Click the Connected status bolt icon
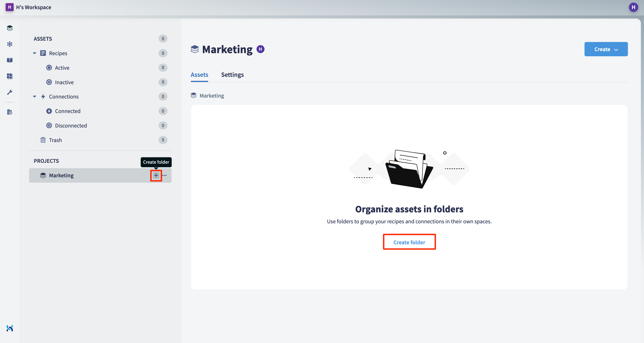The width and height of the screenshot is (644, 343). (x=49, y=111)
